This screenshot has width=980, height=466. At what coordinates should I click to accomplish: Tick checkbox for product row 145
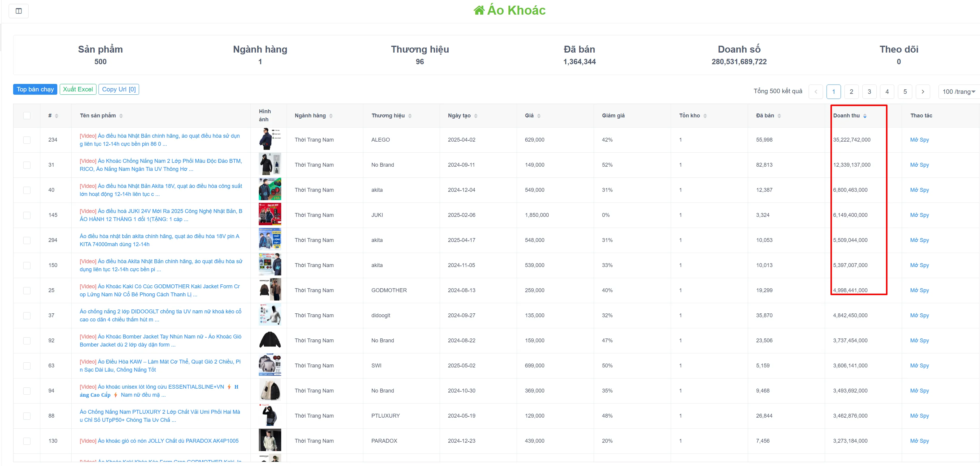coord(27,215)
